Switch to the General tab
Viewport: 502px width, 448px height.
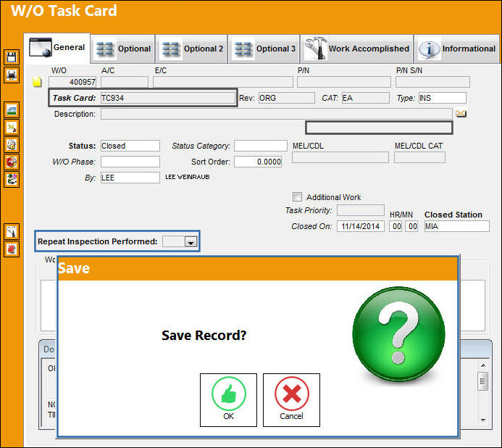[57, 48]
